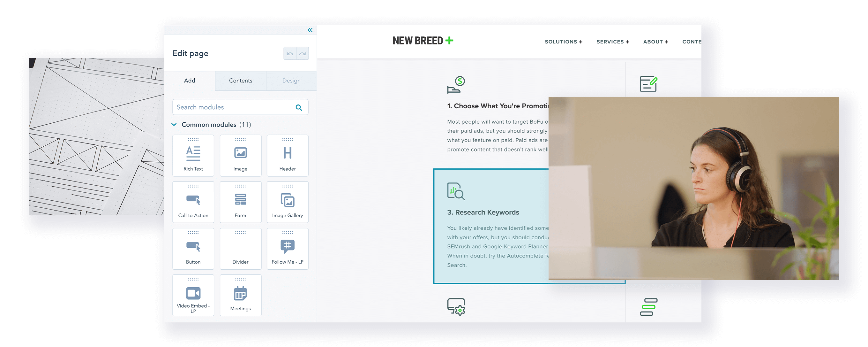868x347 pixels.
Task: Collapse the Common modules section
Action: 174,124
